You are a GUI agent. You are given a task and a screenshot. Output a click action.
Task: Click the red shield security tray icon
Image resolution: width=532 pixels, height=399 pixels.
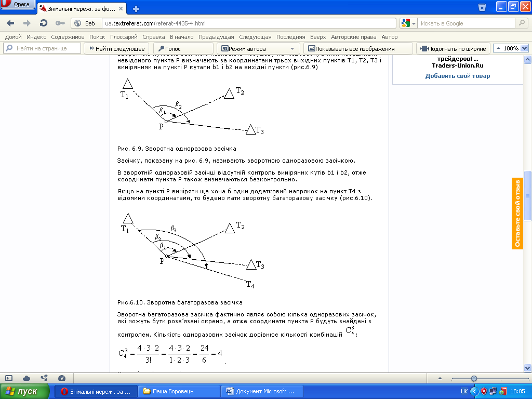pos(484,392)
